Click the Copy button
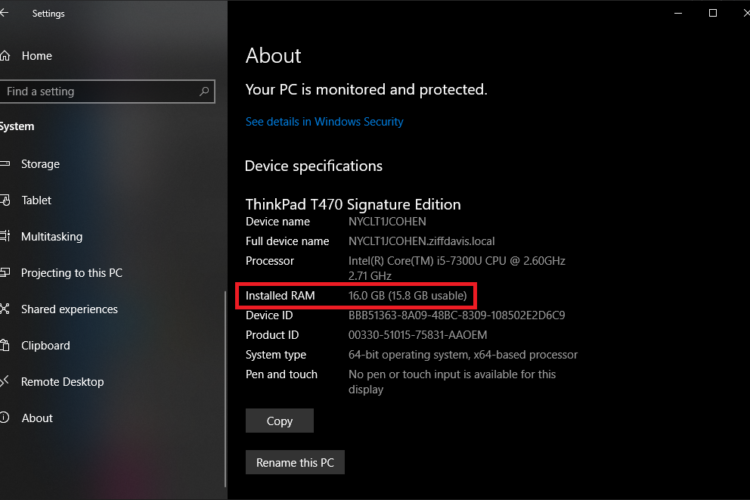The image size is (750, 500). [x=279, y=421]
